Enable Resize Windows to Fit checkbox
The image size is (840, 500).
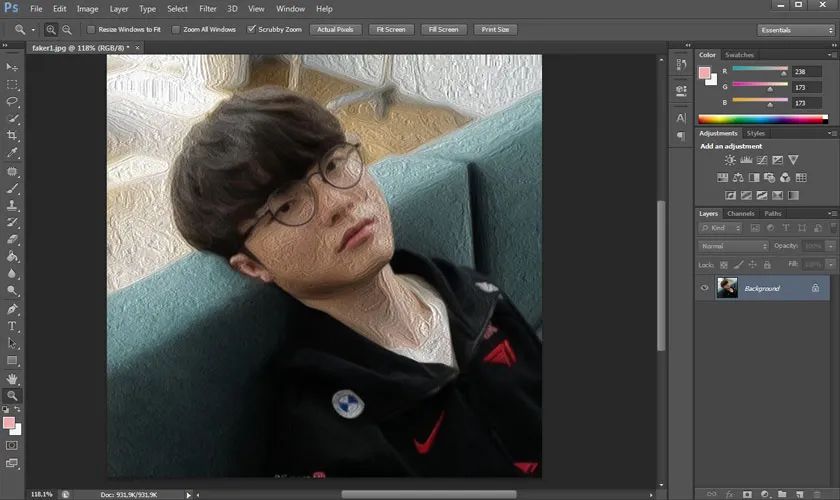(x=92, y=30)
